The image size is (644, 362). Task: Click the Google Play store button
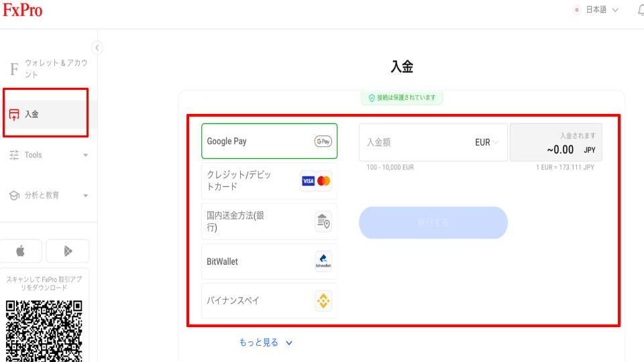68,251
